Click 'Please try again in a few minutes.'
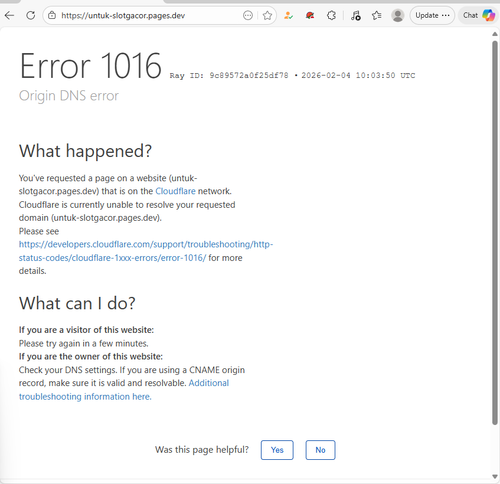 (84, 343)
